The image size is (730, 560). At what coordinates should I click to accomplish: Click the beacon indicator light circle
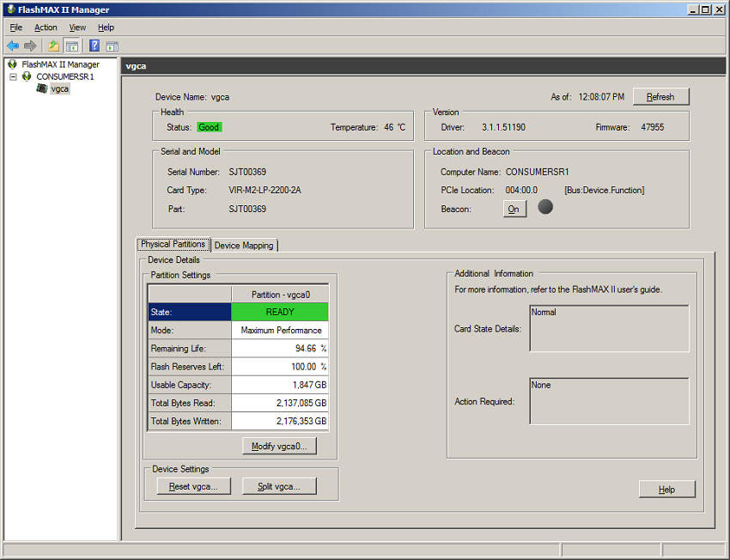point(545,207)
